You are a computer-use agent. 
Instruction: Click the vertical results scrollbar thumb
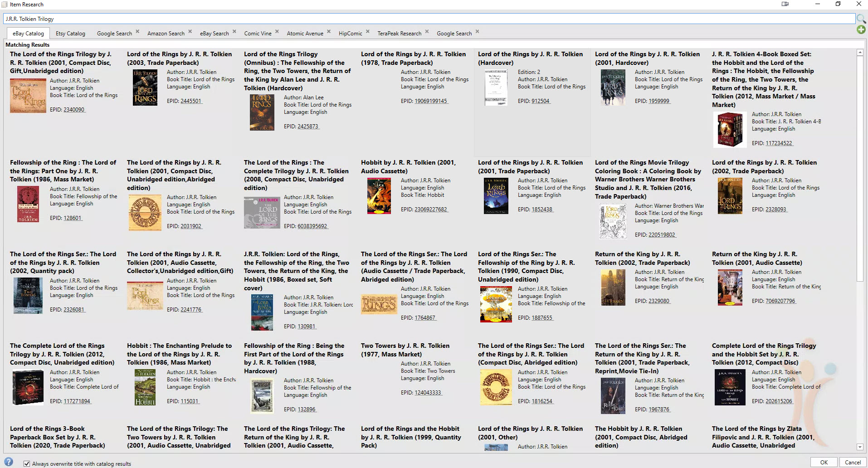click(860, 169)
